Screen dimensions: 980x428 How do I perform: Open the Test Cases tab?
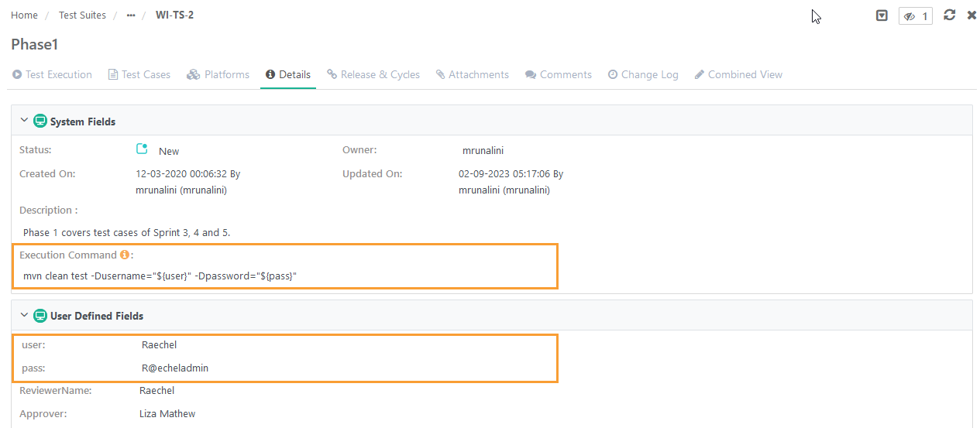(139, 75)
